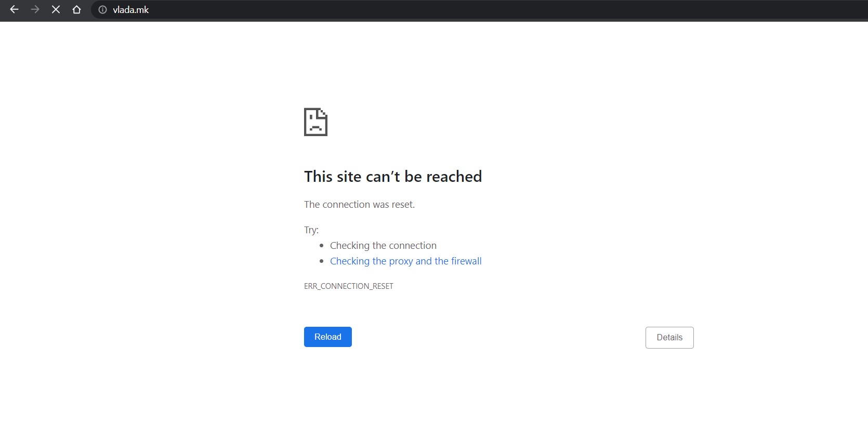Click 'The connection was reset.' message

[359, 204]
